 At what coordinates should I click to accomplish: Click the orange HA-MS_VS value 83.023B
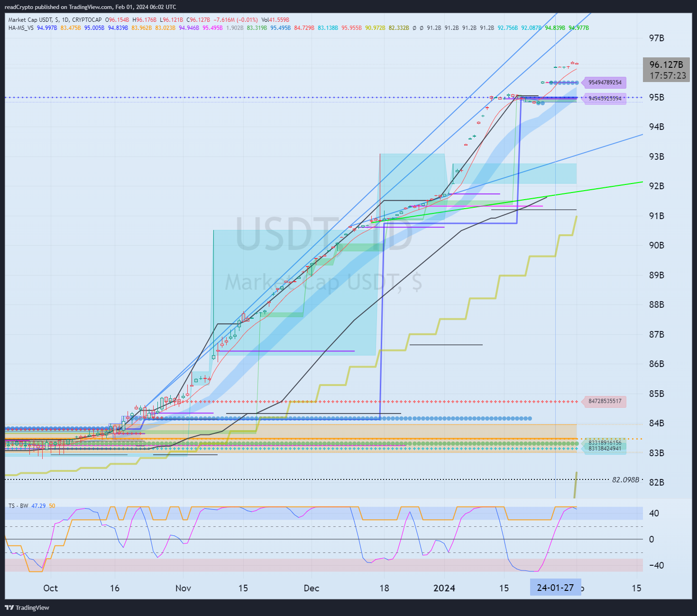[165, 28]
